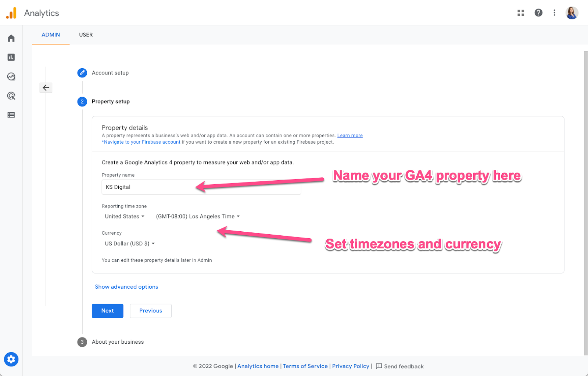This screenshot has height=376, width=588.
Task: Switch to the USER tab
Action: click(86, 35)
